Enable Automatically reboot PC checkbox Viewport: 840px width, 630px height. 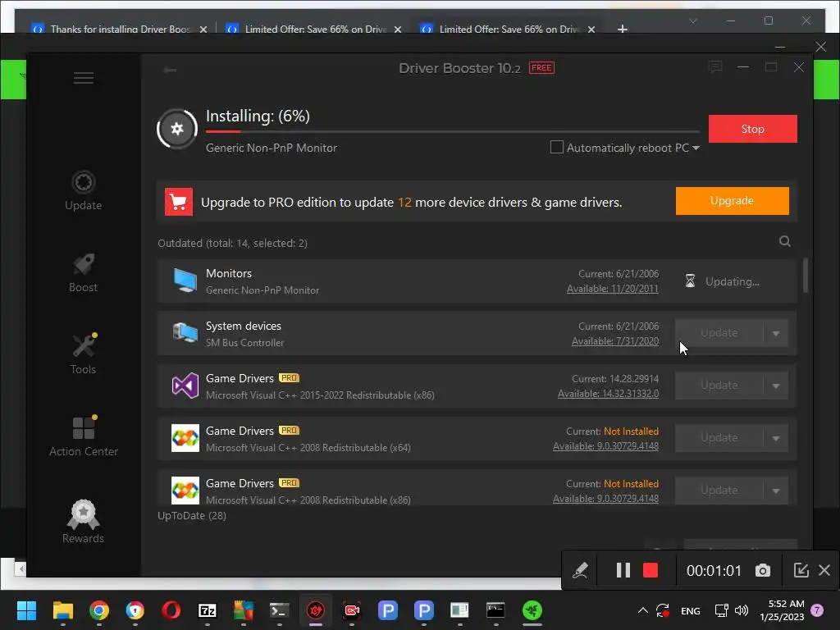557,147
